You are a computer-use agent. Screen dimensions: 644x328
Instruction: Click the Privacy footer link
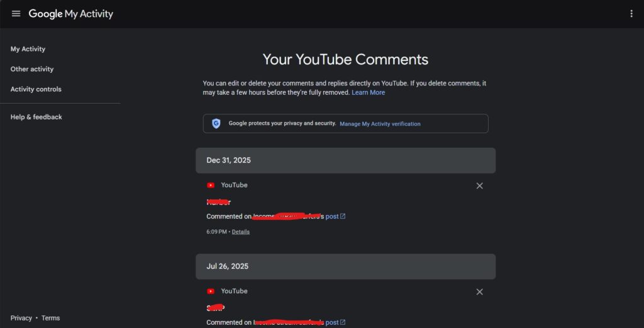(x=21, y=318)
